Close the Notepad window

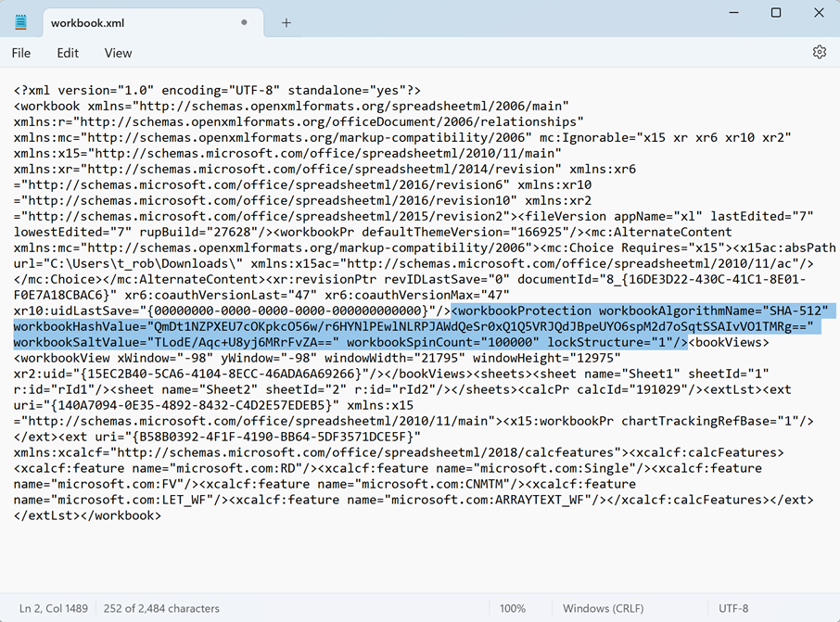click(819, 13)
